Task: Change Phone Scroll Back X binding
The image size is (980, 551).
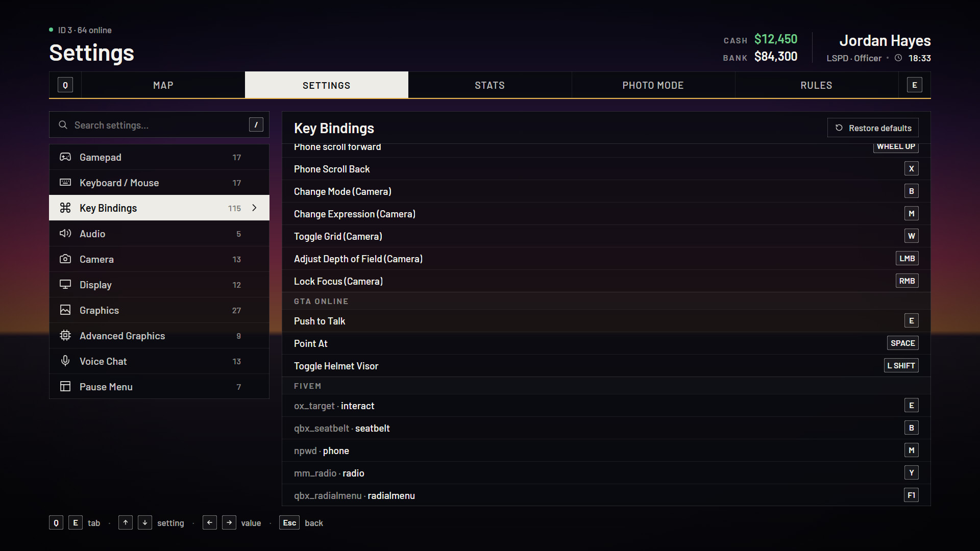Action: [x=912, y=169]
